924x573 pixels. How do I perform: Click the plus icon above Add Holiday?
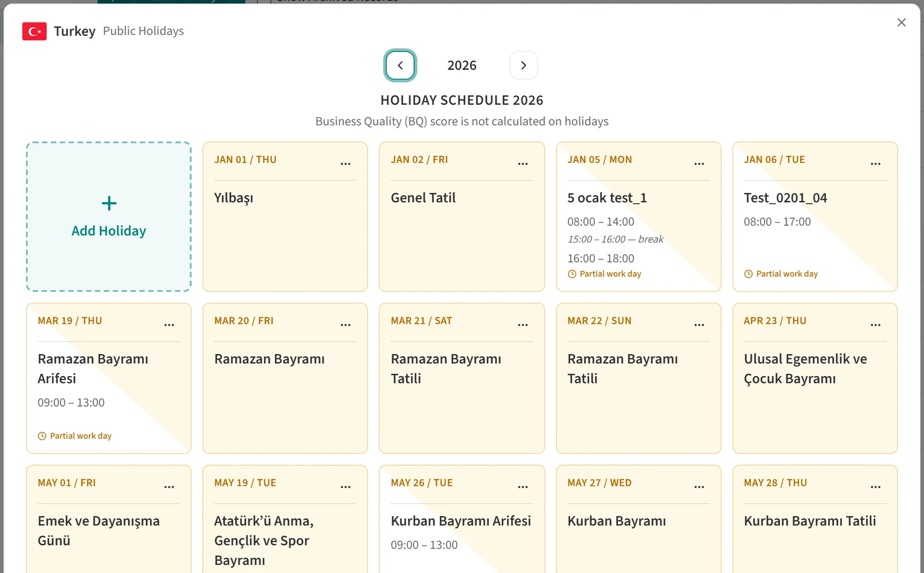click(109, 203)
